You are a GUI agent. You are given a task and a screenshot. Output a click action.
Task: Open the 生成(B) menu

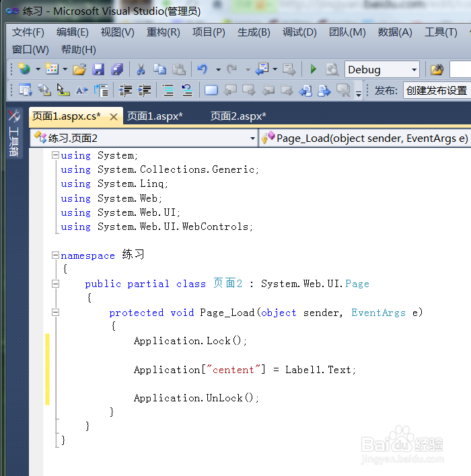(x=254, y=32)
